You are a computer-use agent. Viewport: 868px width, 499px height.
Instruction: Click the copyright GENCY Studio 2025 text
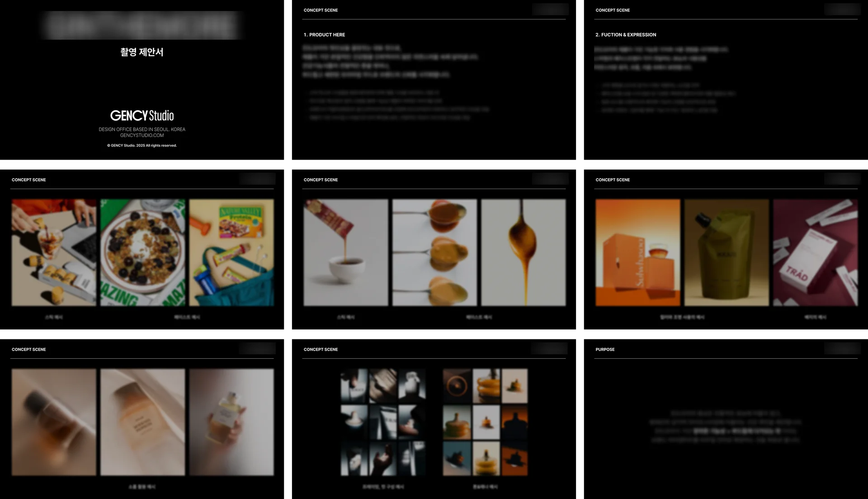[x=142, y=146]
